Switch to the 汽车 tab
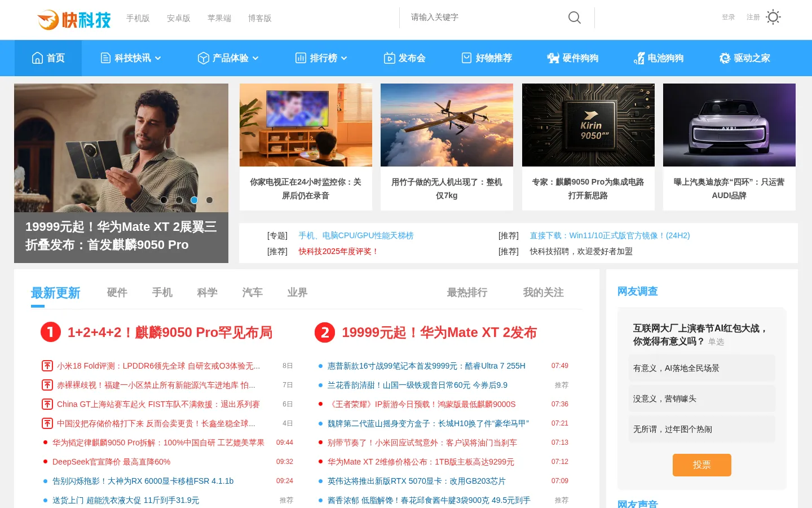Image resolution: width=812 pixels, height=508 pixels. (x=253, y=292)
